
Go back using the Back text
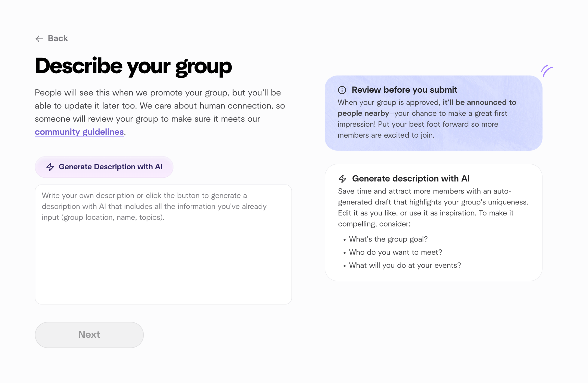[58, 38]
